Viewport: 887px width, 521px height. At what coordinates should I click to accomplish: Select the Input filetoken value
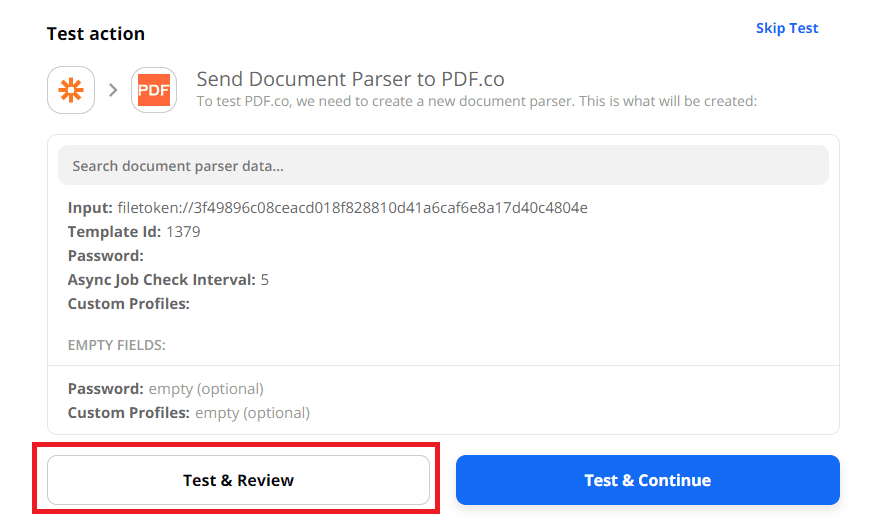(x=353, y=208)
